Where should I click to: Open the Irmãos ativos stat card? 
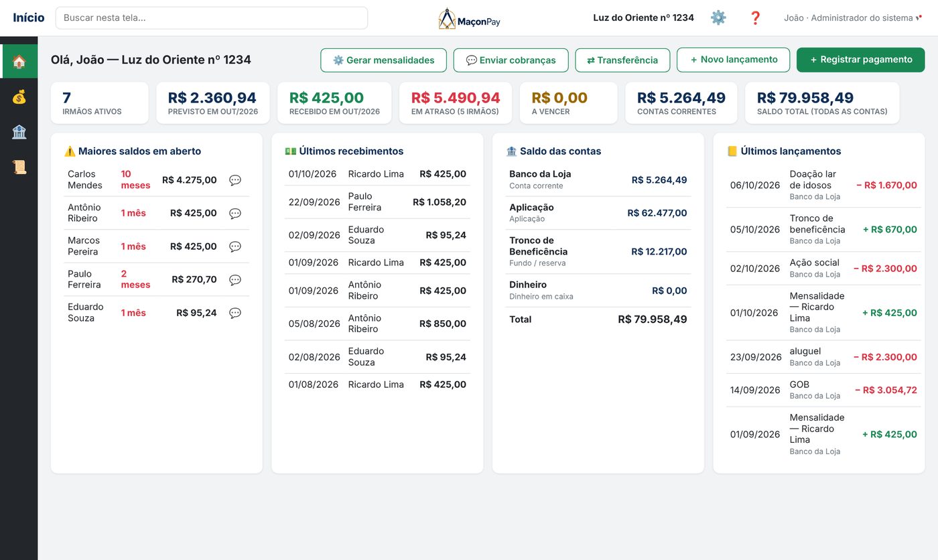pyautogui.click(x=100, y=103)
